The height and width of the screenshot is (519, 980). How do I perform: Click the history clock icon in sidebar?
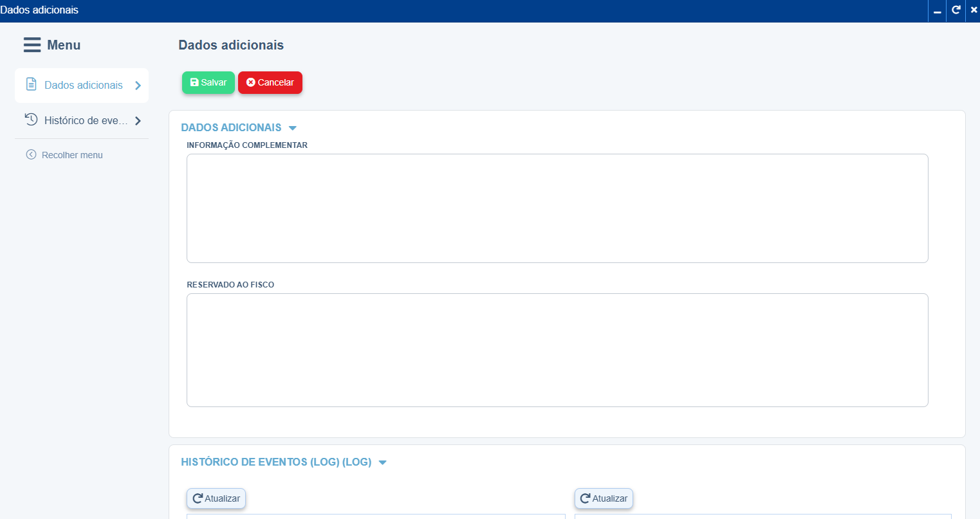31,120
